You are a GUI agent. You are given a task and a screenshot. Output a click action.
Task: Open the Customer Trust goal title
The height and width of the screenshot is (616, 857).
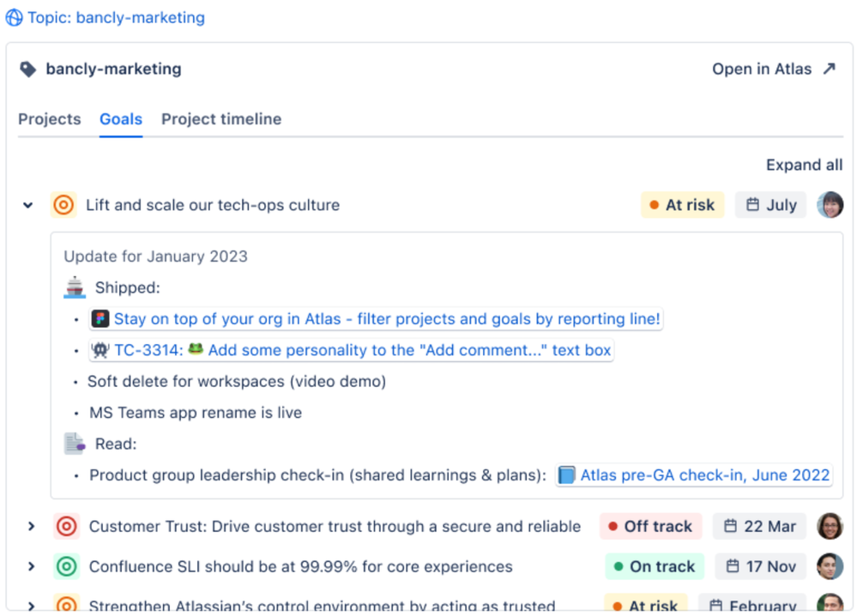335,527
